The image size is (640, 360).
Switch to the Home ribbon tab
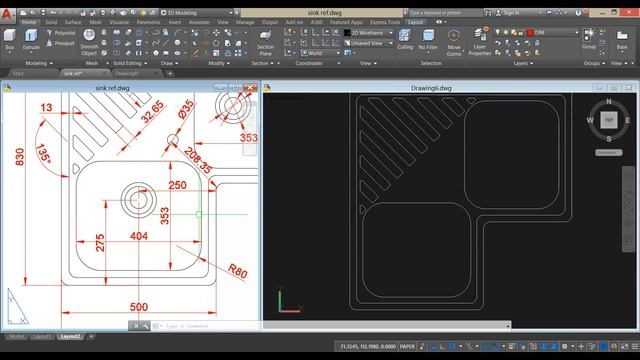(x=29, y=22)
